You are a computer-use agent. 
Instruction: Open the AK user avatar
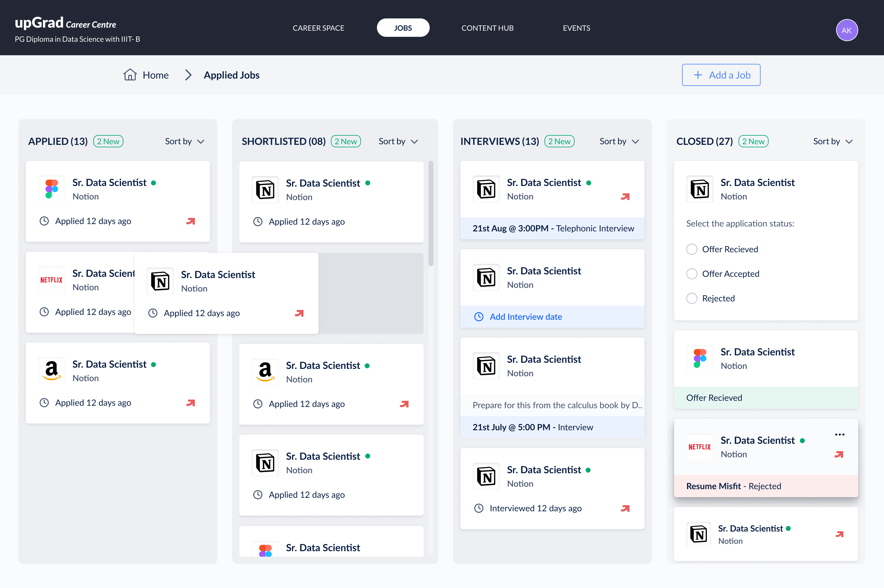[847, 30]
